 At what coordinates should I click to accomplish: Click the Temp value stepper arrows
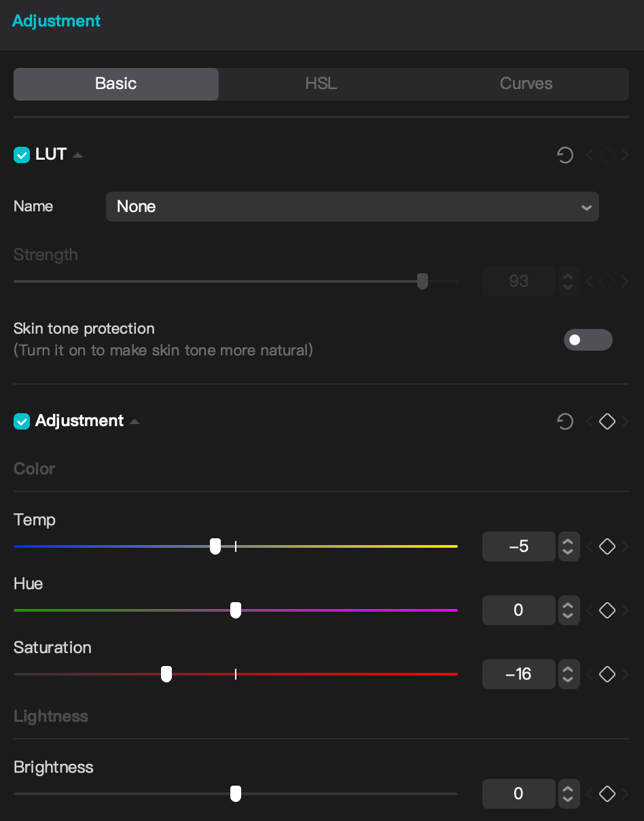tap(569, 546)
